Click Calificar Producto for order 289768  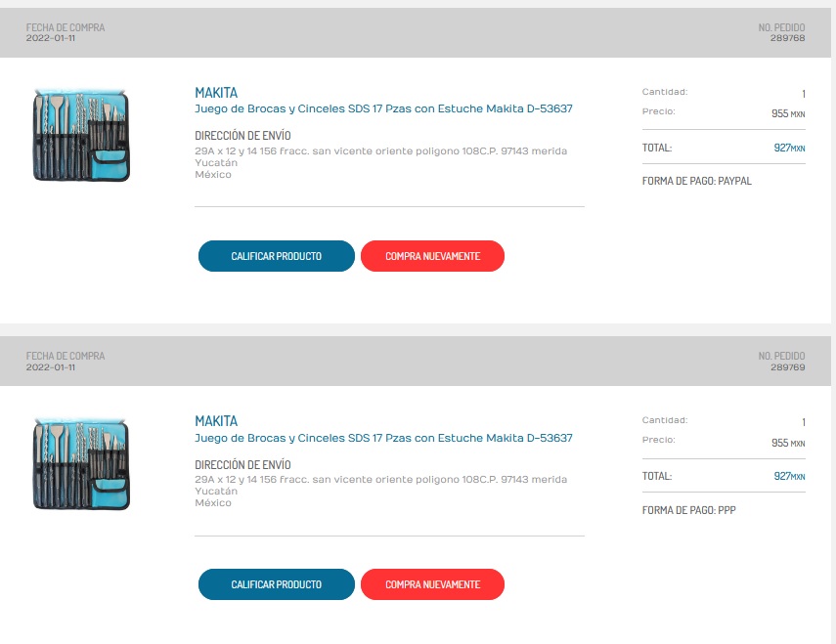coord(276,256)
